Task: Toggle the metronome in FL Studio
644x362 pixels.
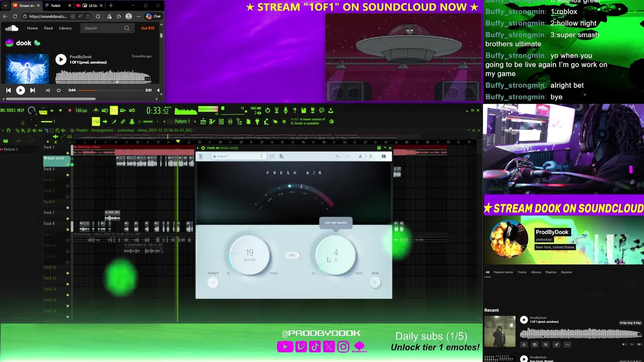Action: (x=96, y=110)
